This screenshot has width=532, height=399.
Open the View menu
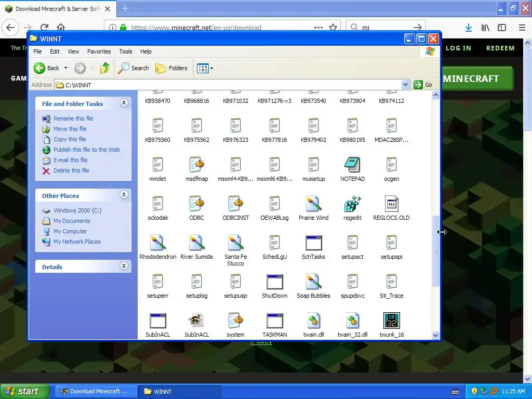(x=73, y=51)
